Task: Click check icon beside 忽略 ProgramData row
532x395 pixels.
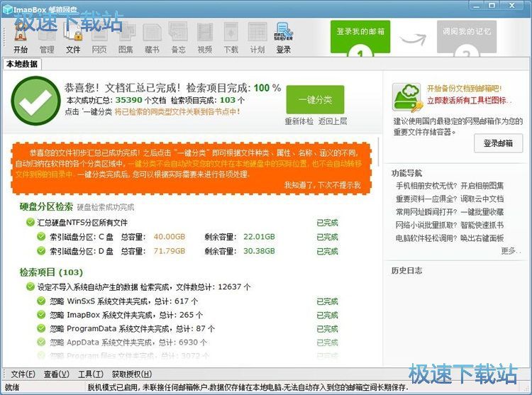Action: tap(41, 328)
